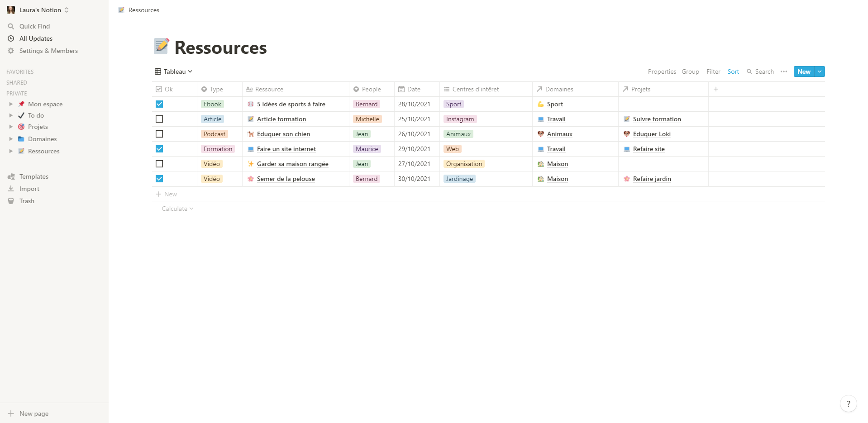This screenshot has height=423, width=868.
Task: Open dropdown arrow beside New button
Action: [820, 71]
